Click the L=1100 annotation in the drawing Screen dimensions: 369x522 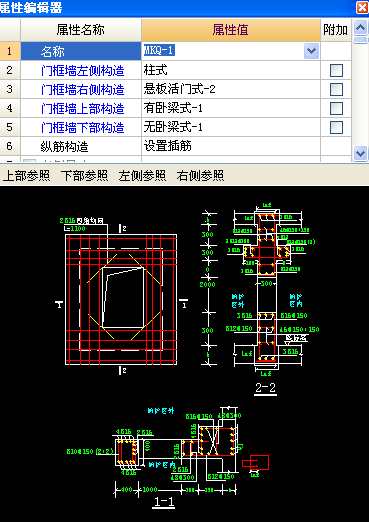click(76, 229)
